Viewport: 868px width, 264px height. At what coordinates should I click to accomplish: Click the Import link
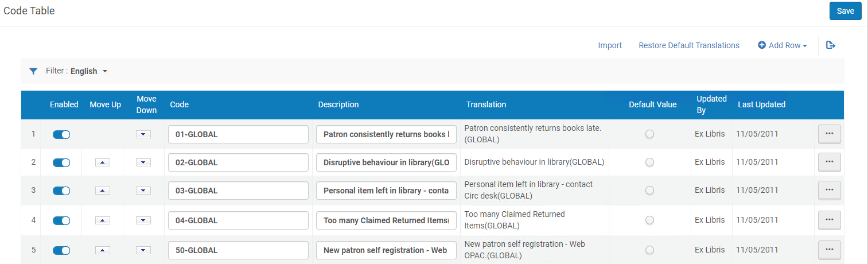(x=610, y=45)
